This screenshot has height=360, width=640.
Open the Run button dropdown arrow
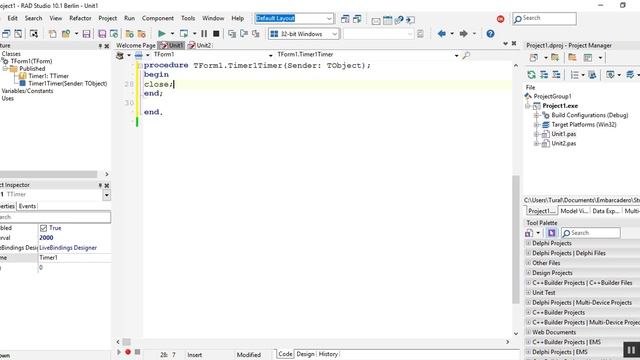(172, 33)
